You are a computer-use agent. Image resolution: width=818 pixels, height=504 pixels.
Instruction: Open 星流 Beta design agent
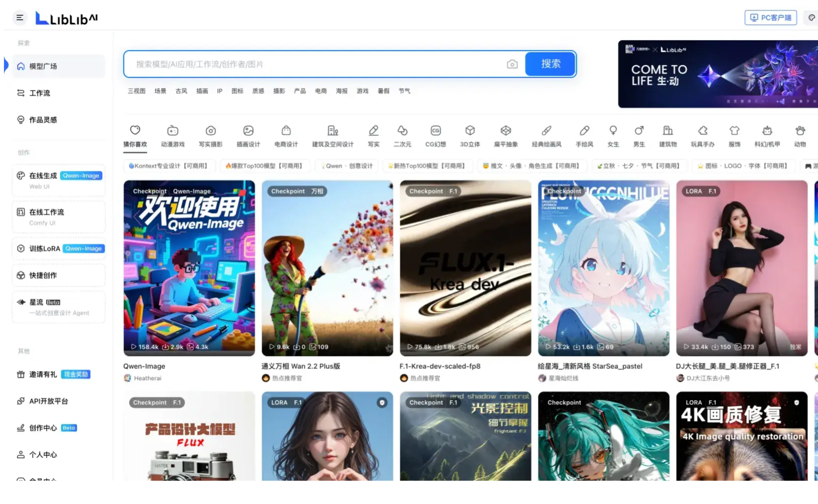(59, 307)
